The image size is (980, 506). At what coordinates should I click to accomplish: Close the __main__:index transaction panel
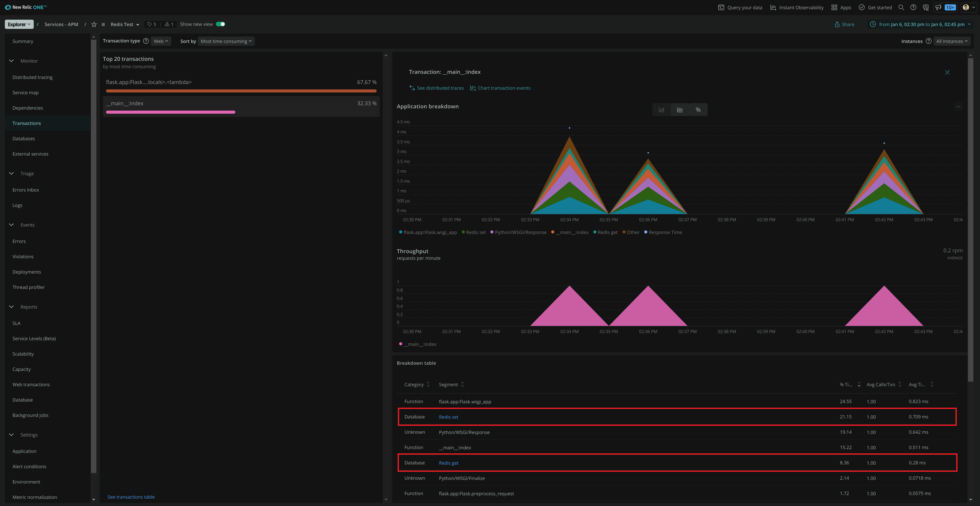947,72
